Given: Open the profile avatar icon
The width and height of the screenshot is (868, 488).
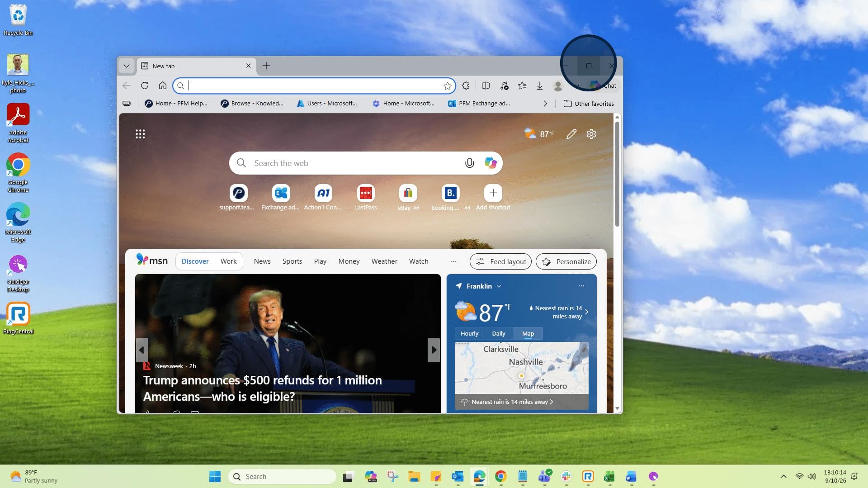Looking at the screenshot, I should [558, 85].
